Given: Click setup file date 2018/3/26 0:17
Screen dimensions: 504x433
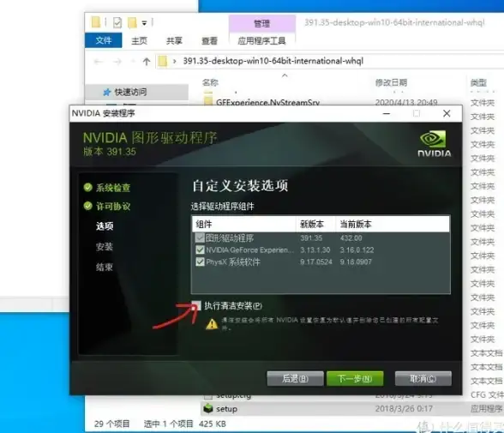Looking at the screenshot, I should point(404,409).
